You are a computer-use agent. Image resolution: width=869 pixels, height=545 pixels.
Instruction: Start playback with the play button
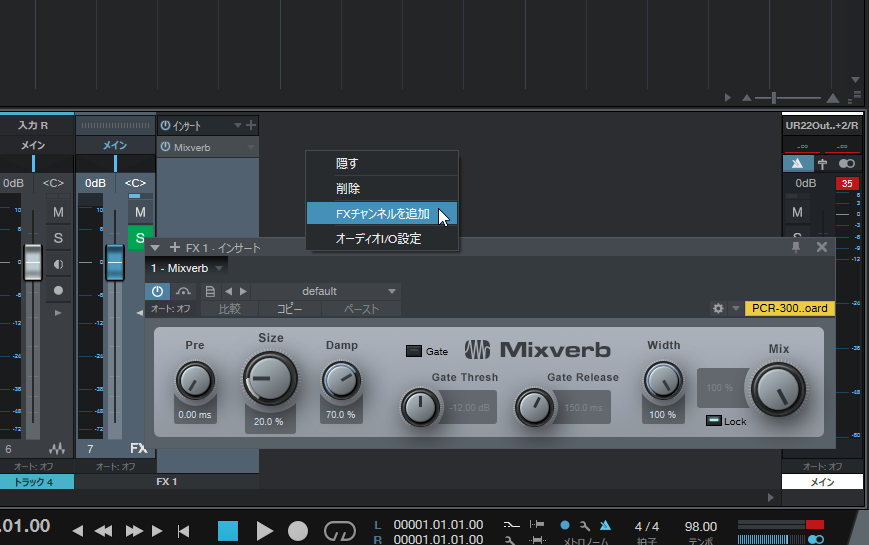(264, 531)
